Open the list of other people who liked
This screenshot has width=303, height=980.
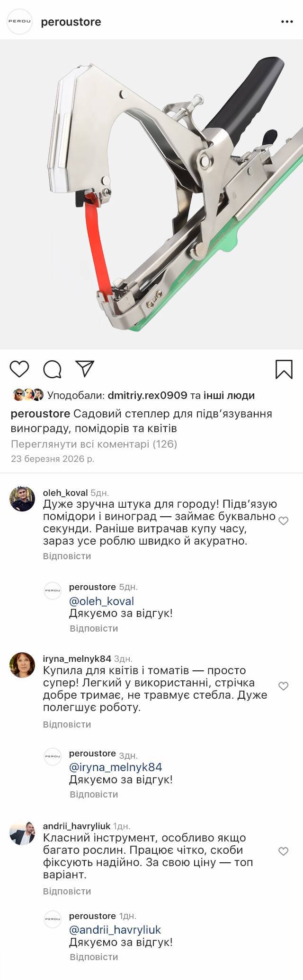[229, 395]
